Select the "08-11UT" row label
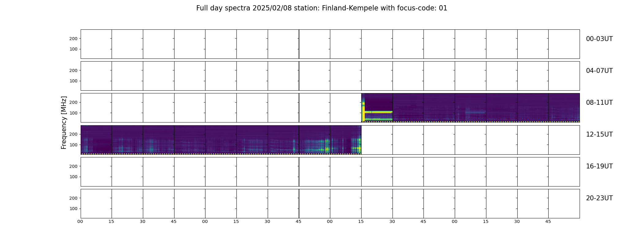Image resolution: width=644 pixels, height=245 pixels. point(599,103)
